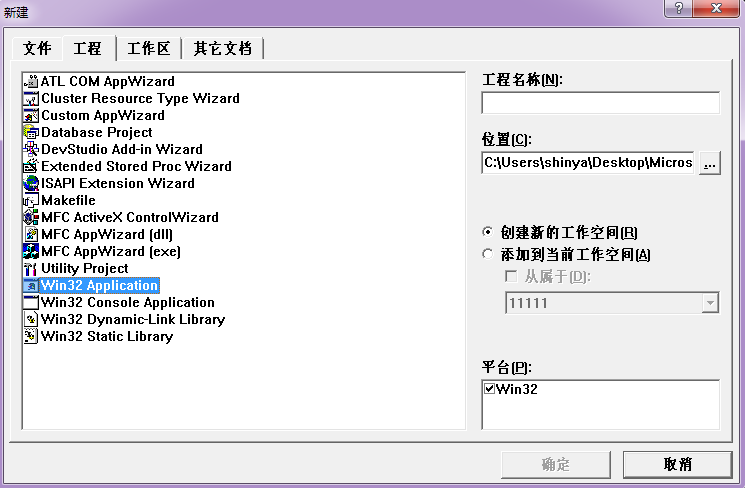Switch to the 其它文档 tab
The width and height of the screenshot is (745, 488).
223,48
